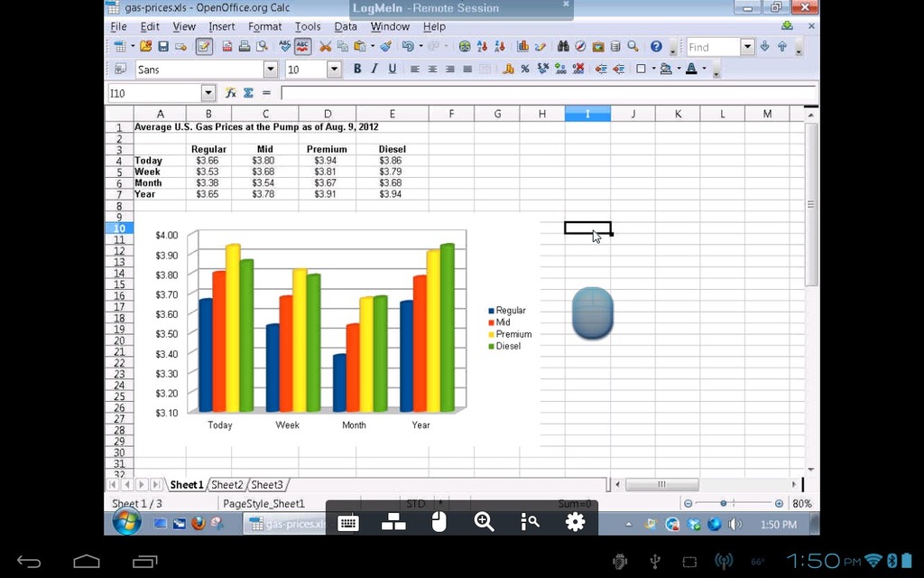Send document as e-mail
The height and width of the screenshot is (578, 924).
(x=180, y=47)
